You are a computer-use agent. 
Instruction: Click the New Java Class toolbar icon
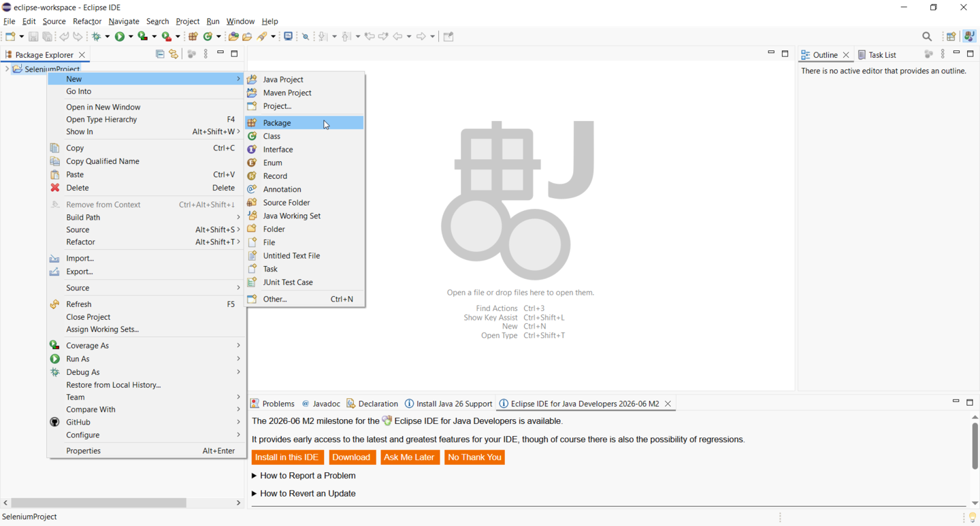[x=208, y=37]
